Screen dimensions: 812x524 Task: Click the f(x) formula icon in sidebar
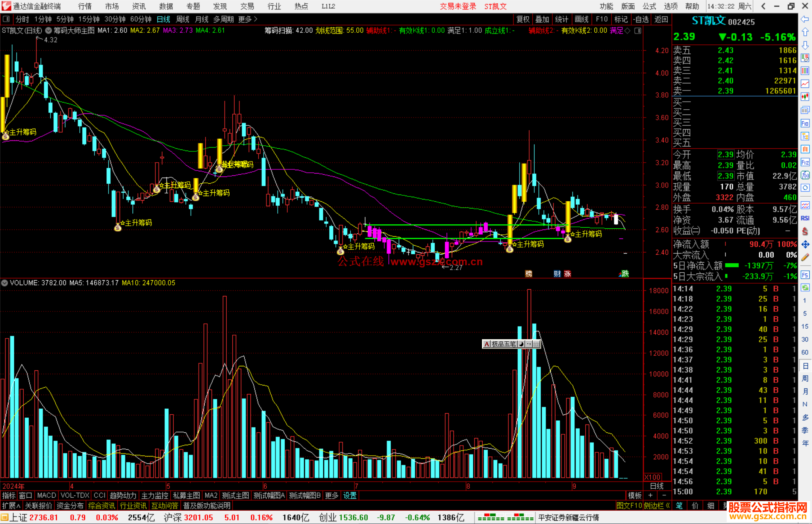coord(805,175)
